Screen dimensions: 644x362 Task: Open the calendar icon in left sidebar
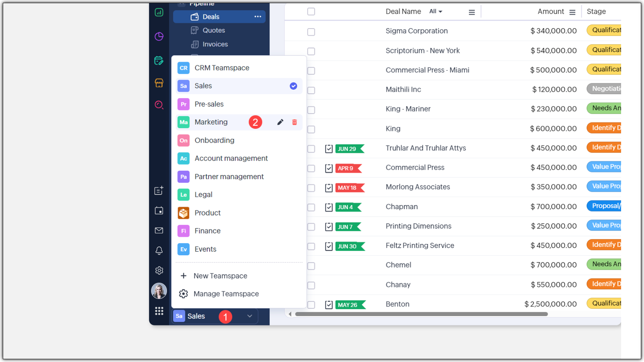(159, 211)
